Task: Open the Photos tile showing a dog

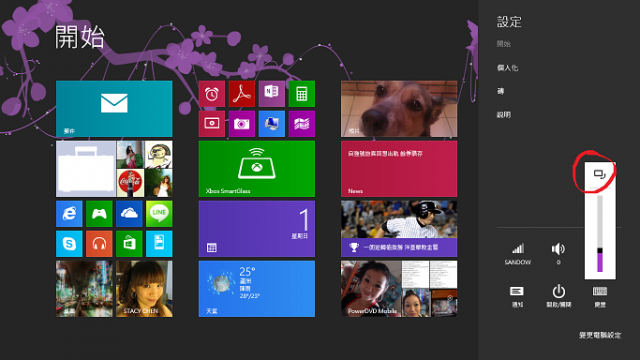Action: point(399,109)
